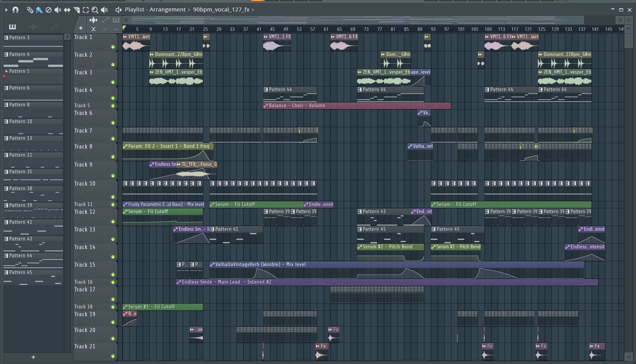Click the double-arrow stretch icon
This screenshot has height=364, width=636.
pos(116,29)
